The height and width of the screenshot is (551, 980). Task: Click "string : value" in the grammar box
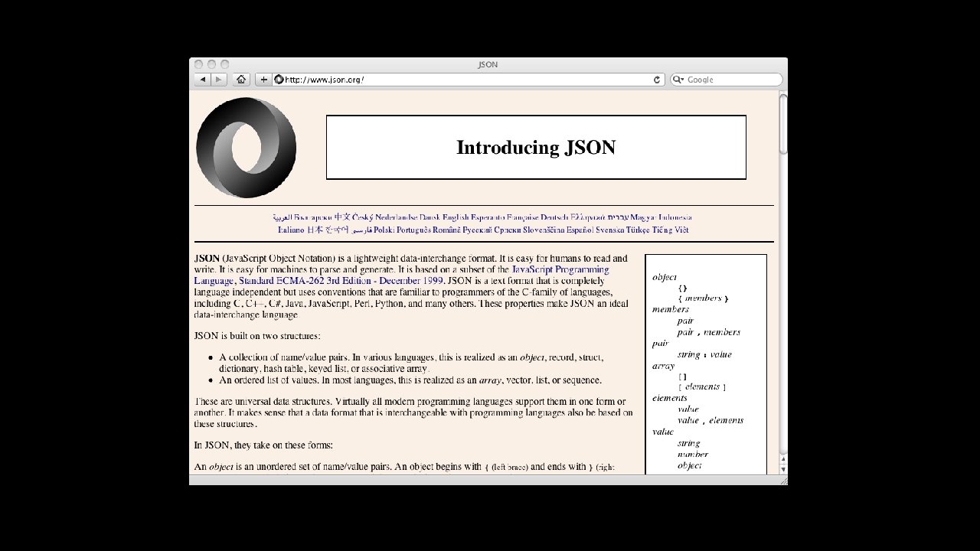pyautogui.click(x=704, y=354)
